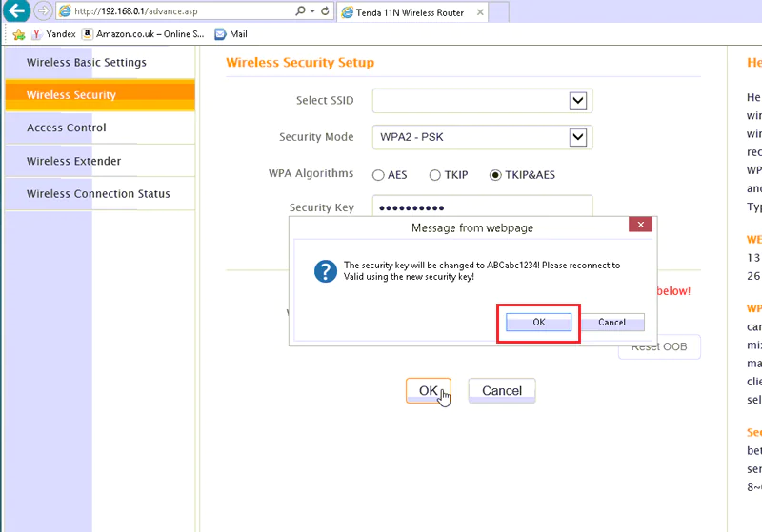Click the browser Back arrow button
The width and height of the screenshot is (762, 532).
tap(16, 11)
